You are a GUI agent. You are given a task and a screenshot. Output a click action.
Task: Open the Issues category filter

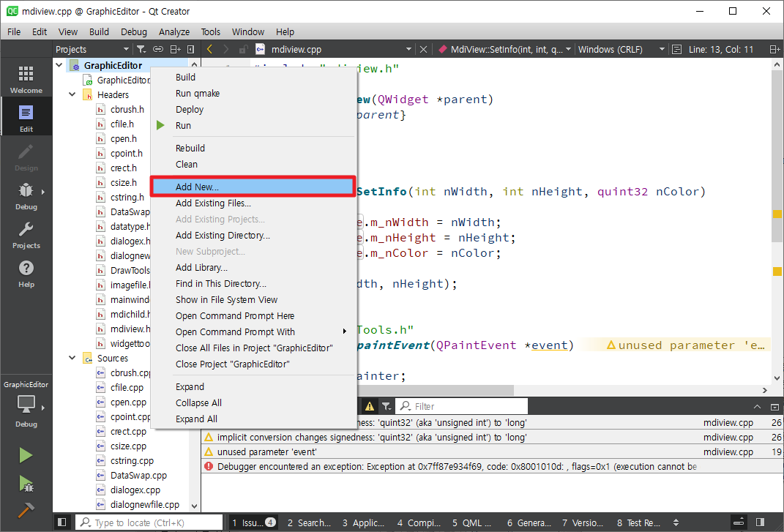pyautogui.click(x=386, y=406)
